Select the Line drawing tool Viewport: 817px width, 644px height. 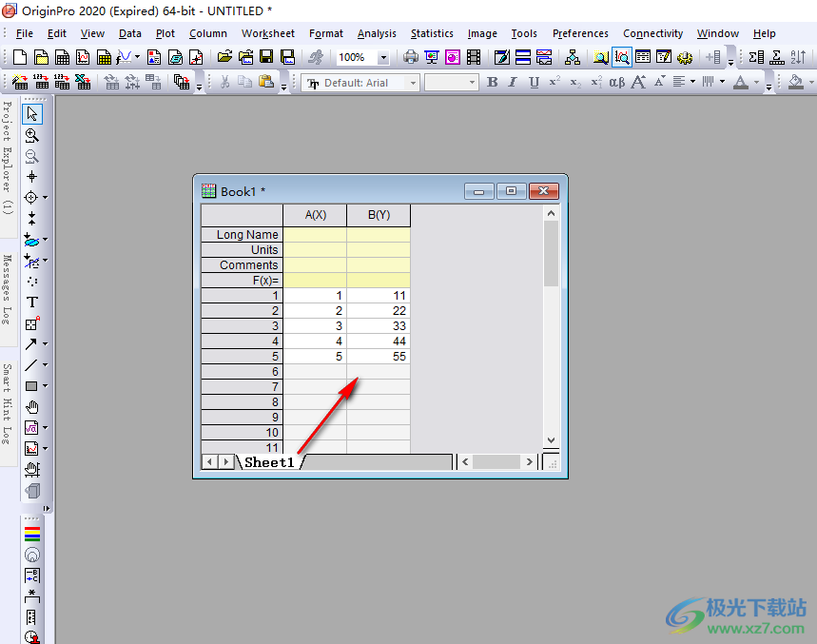(31, 364)
